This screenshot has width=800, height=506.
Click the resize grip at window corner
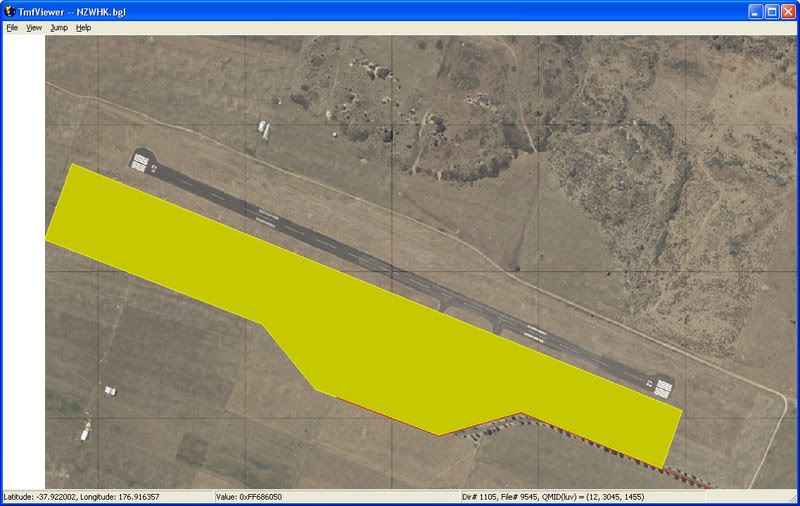pos(792,498)
